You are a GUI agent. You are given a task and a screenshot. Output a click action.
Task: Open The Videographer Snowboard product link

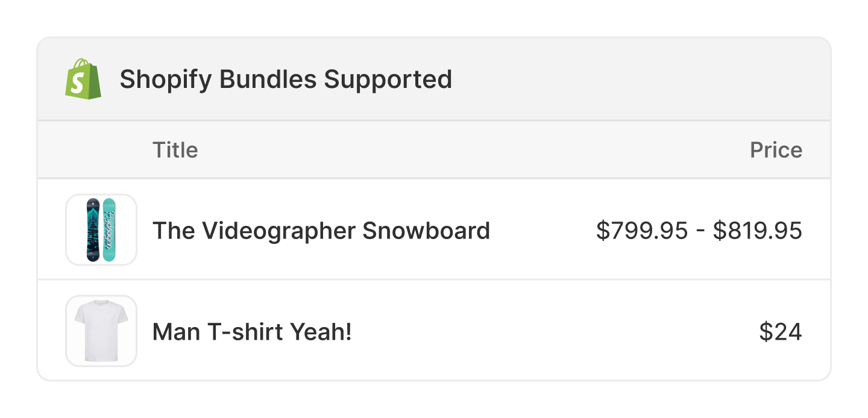click(x=322, y=230)
